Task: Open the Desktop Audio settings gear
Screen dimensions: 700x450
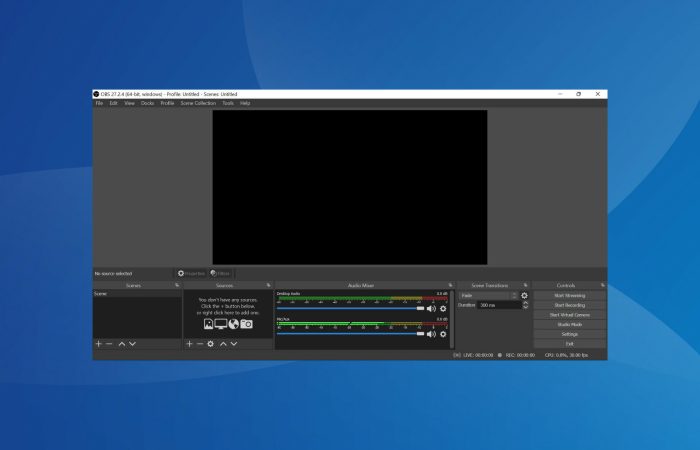Action: pos(443,308)
